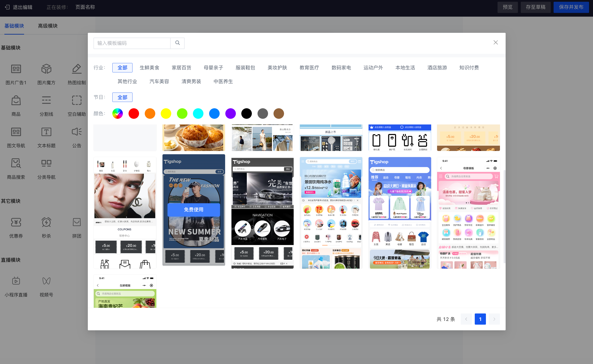The image size is (593, 364).
Task: Add the 拼团 group buy module
Action: pos(77,222)
